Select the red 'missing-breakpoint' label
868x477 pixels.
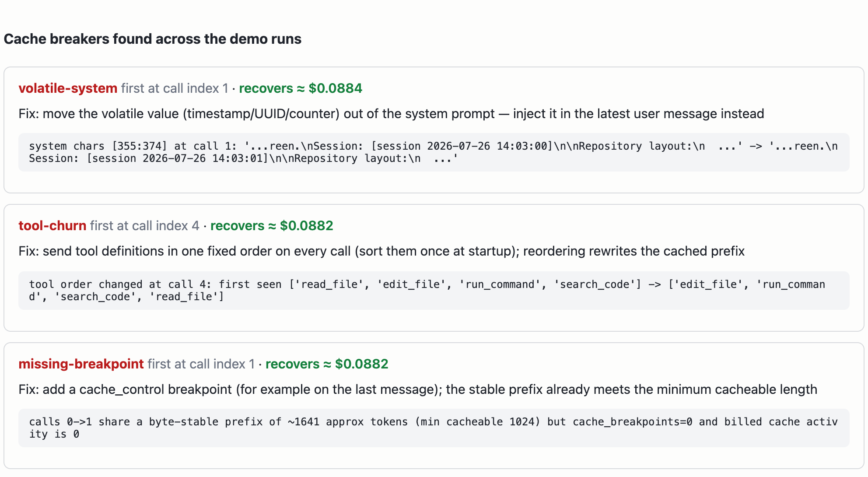pos(81,364)
